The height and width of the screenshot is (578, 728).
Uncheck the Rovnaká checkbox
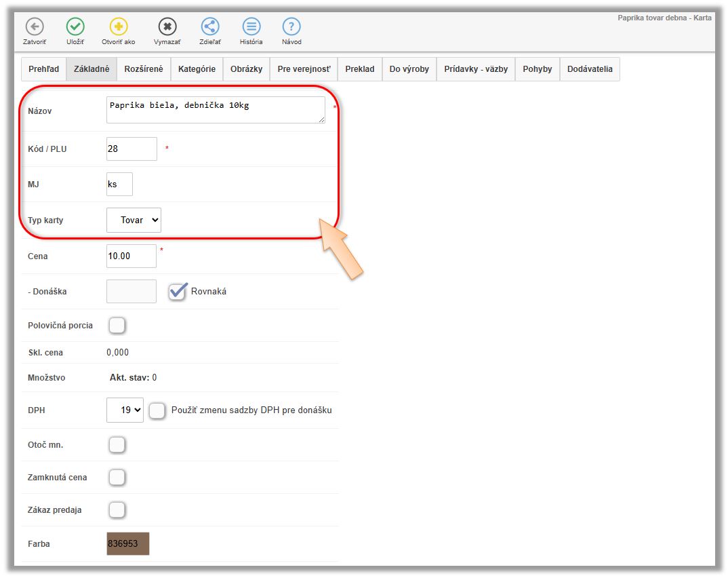[x=178, y=291]
